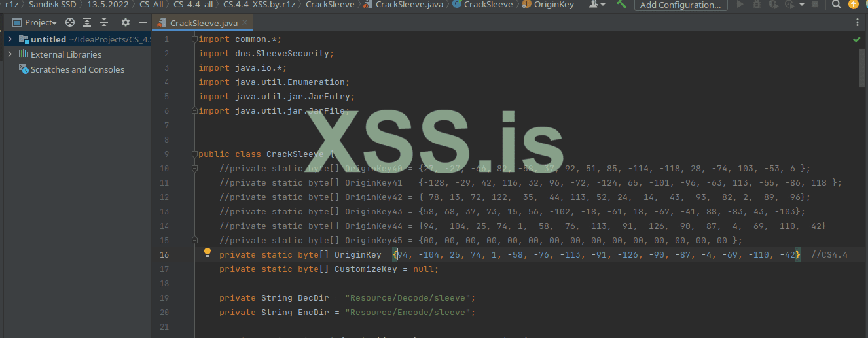Click CS_4.4_all breadcrumb folder
Viewport: 868px width, 338px height.
coord(194,5)
